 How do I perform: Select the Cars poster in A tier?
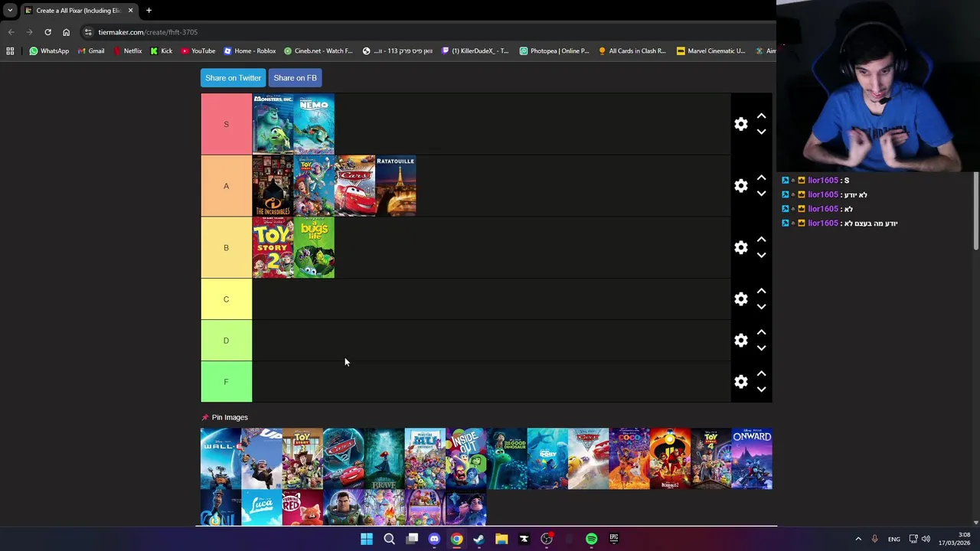354,186
